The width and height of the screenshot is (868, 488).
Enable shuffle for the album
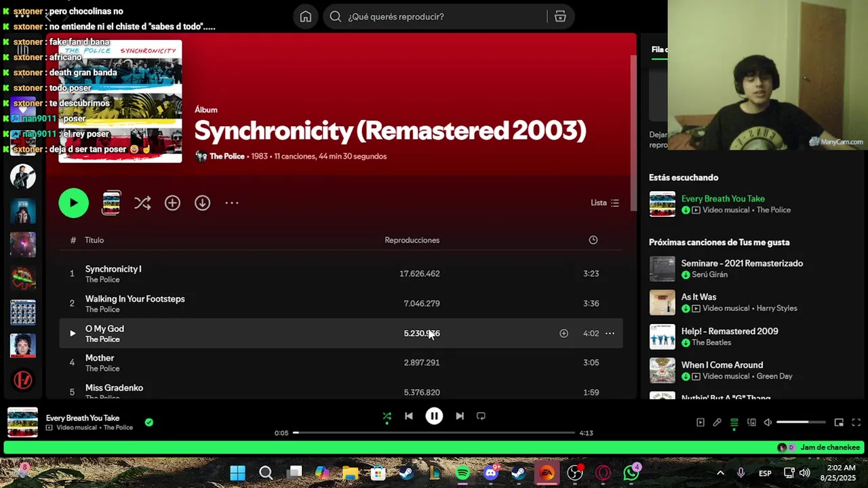coord(142,203)
